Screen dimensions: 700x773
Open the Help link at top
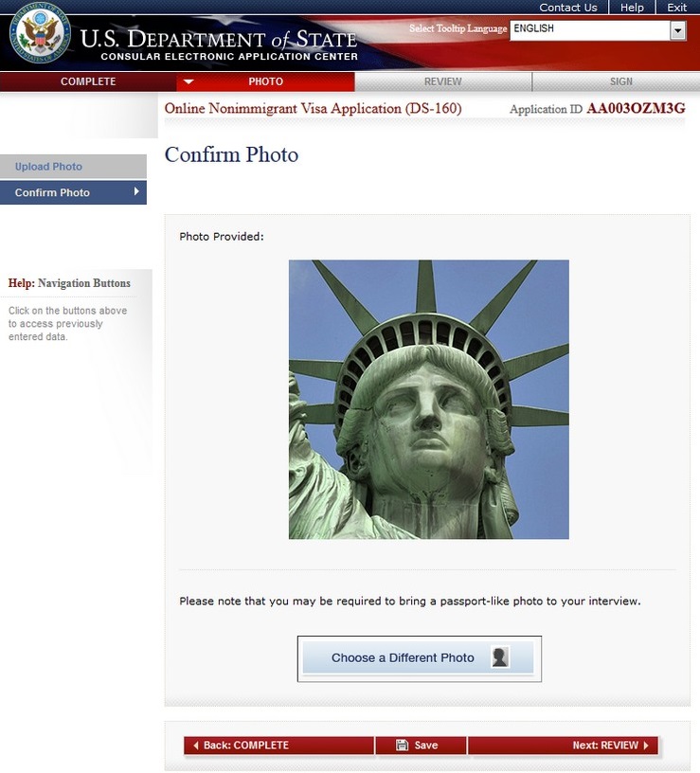tap(632, 8)
